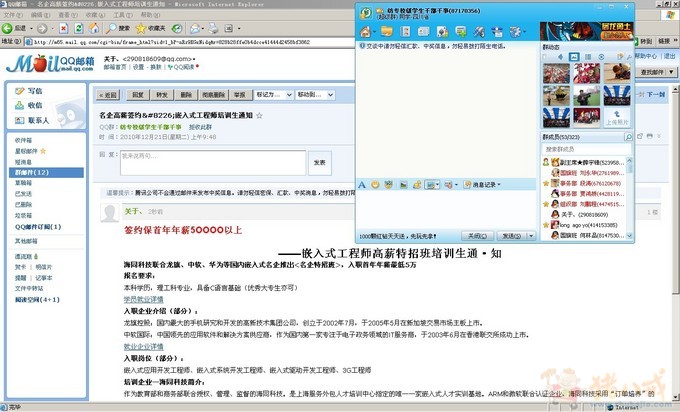
Task: Click the 返回 back button in mail toolbar
Action: pyautogui.click(x=108, y=95)
